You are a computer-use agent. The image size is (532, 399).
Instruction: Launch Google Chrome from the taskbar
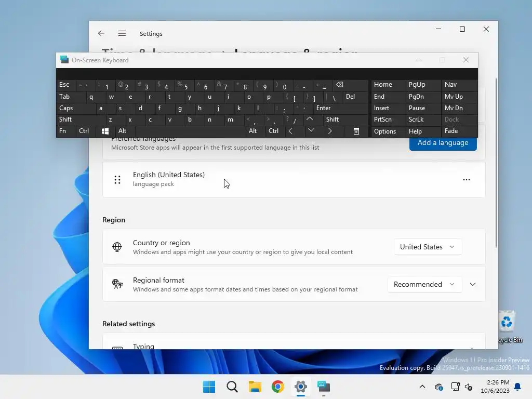click(x=278, y=387)
